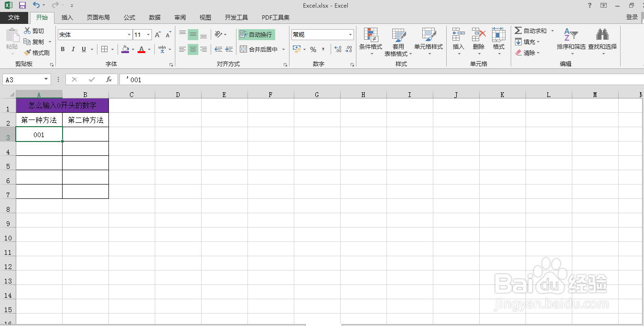The image size is (644, 326).
Task: Click the insert function fx icon
Action: click(109, 79)
